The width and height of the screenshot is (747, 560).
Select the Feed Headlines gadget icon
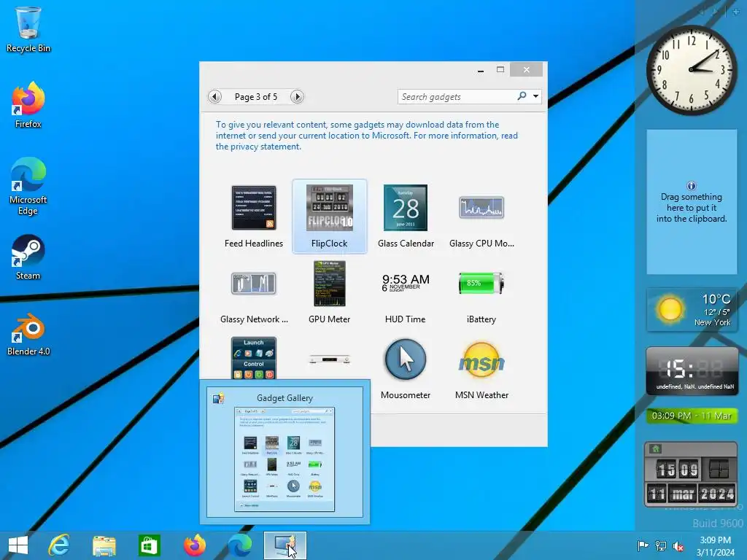pyautogui.click(x=253, y=208)
